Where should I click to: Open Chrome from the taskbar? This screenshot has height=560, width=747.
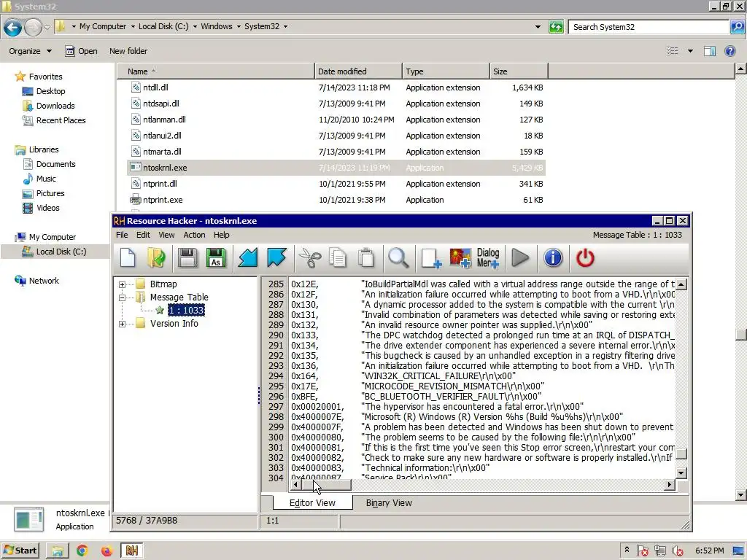82,551
